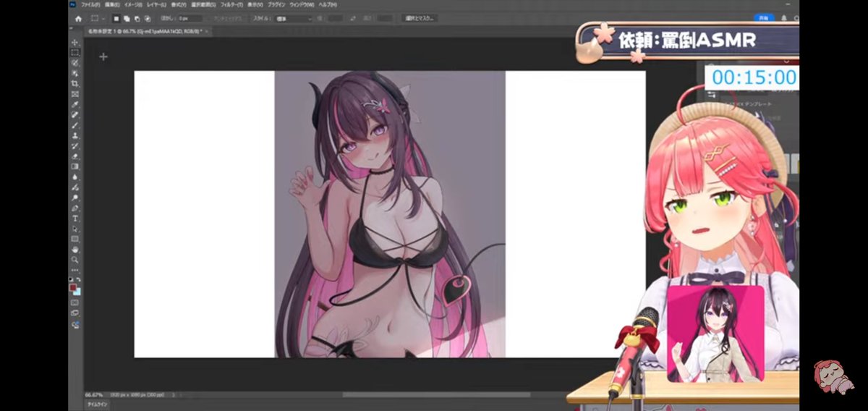Click the Select and Mask button
This screenshot has width=868, height=411.
(x=419, y=18)
